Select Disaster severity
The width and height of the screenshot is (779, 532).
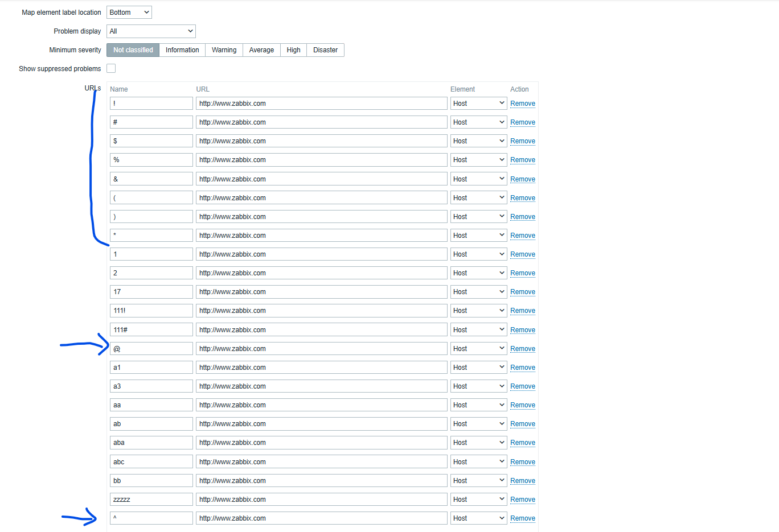click(x=325, y=50)
